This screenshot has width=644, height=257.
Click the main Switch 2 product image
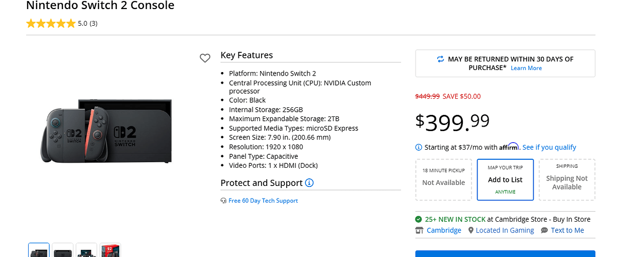[x=107, y=133]
